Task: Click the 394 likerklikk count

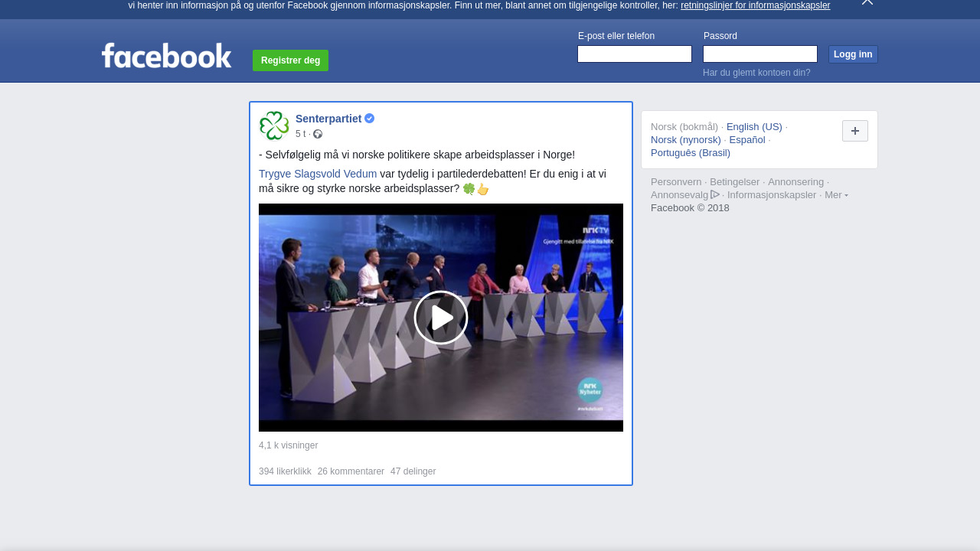Action: (285, 471)
